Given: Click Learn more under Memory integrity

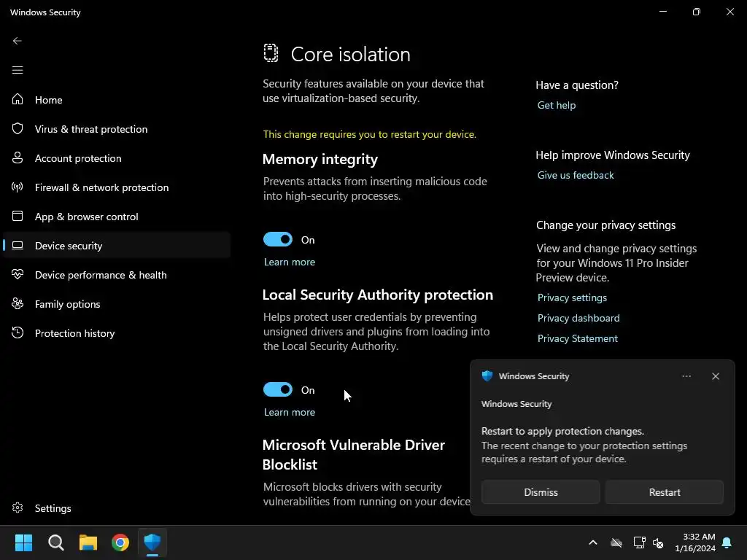Looking at the screenshot, I should [x=290, y=262].
